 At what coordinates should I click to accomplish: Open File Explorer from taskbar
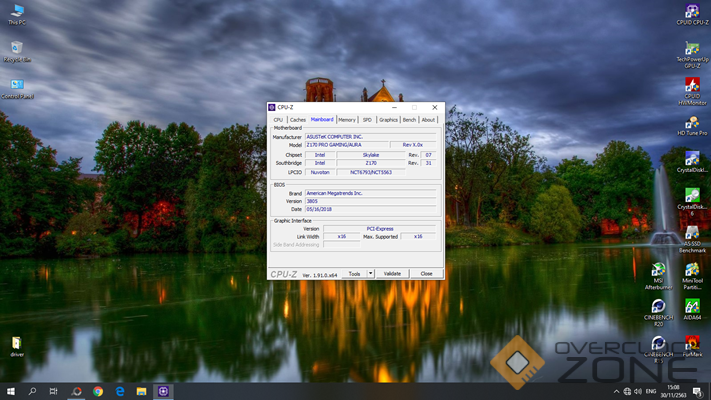[x=141, y=391]
